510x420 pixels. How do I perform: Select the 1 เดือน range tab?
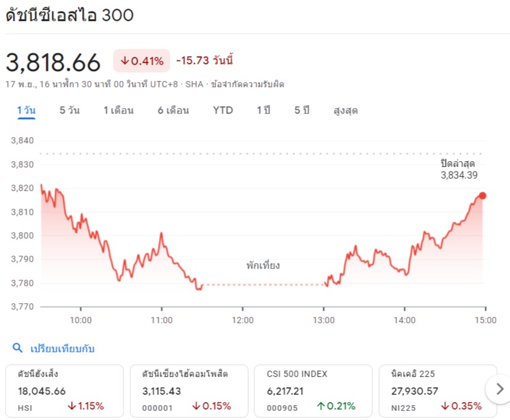click(119, 111)
